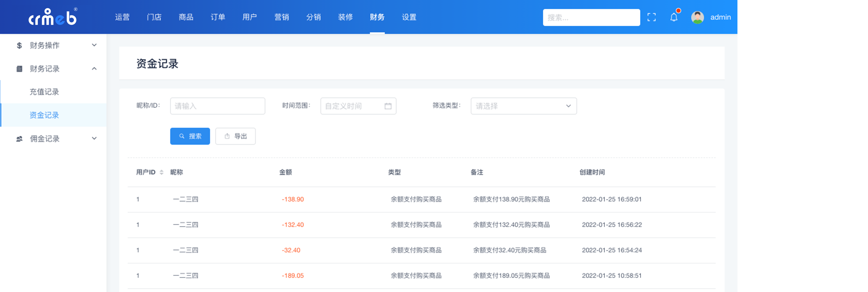Select the 财务 top menu

click(377, 17)
